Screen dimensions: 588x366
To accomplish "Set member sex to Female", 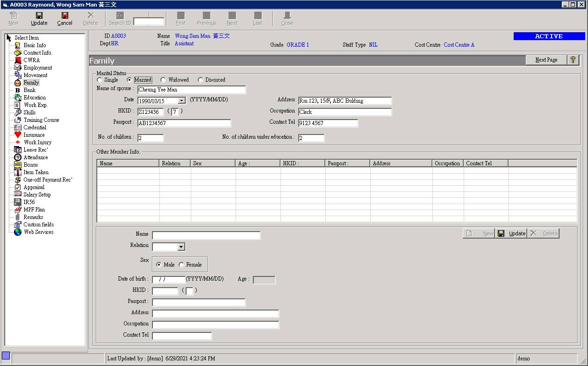I will [181, 265].
